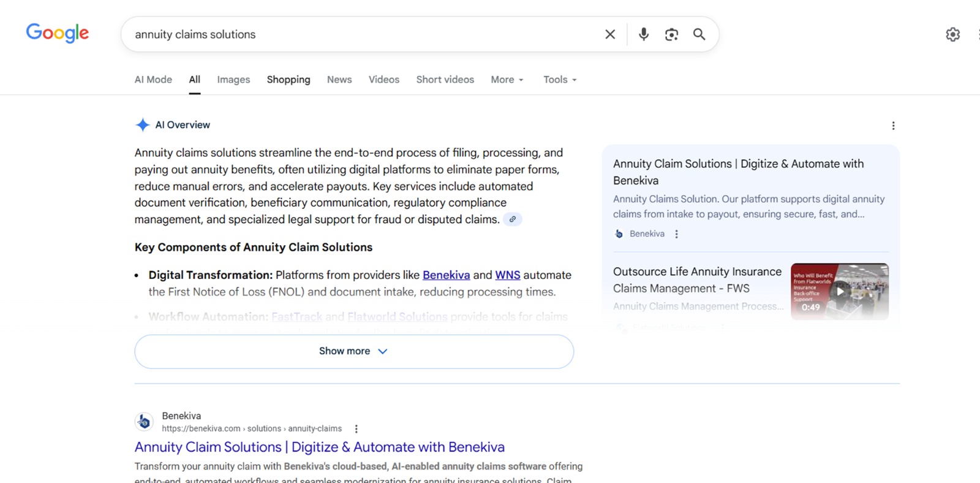This screenshot has width=980, height=483.
Task: Switch to Images tab
Action: coord(233,80)
